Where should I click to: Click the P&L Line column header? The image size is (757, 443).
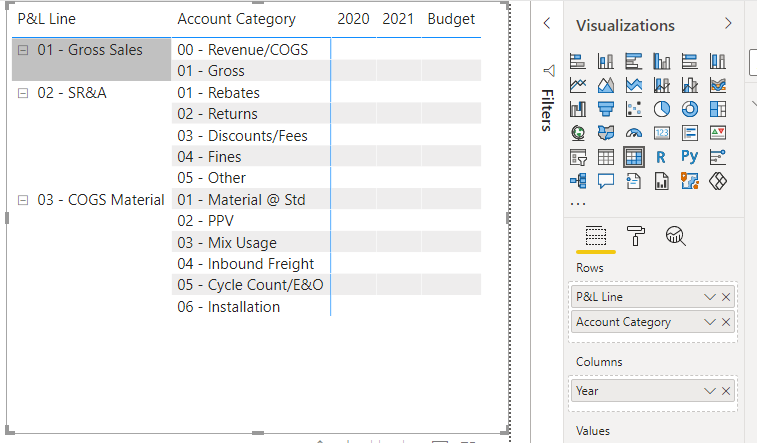click(47, 19)
